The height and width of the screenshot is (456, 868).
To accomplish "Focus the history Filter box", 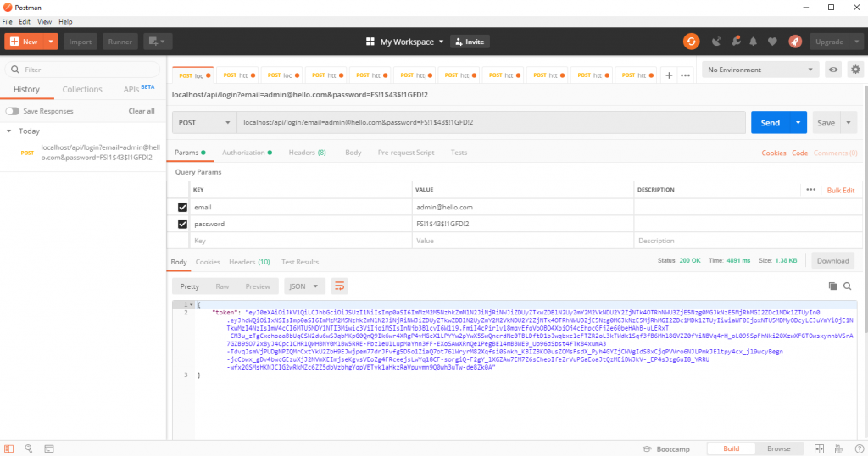I will point(83,70).
